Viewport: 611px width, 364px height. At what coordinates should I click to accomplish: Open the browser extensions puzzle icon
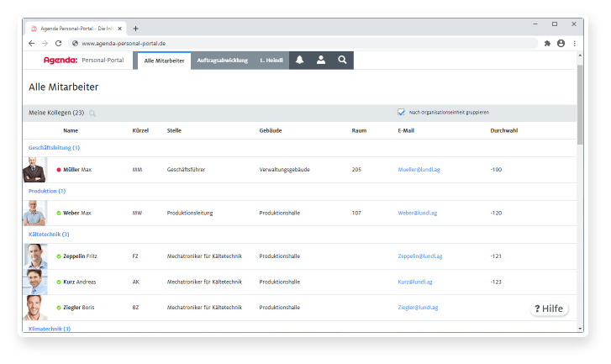coord(547,43)
